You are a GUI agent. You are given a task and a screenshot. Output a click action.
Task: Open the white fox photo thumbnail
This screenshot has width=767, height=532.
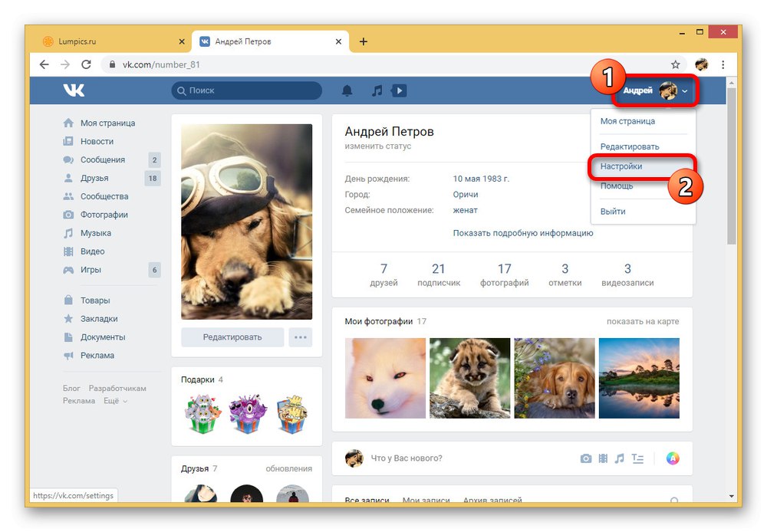click(386, 378)
